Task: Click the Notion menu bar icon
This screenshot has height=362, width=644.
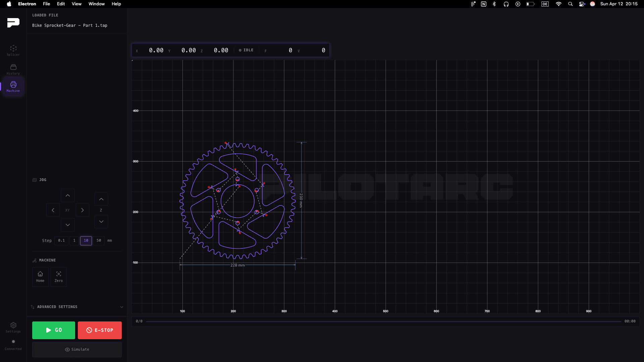Action: pyautogui.click(x=484, y=4)
